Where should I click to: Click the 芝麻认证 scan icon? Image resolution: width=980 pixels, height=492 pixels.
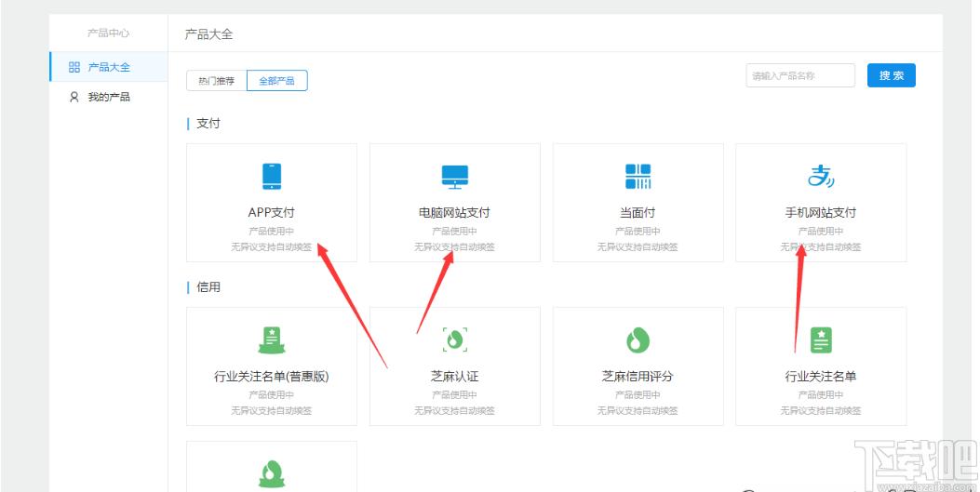pos(454,339)
